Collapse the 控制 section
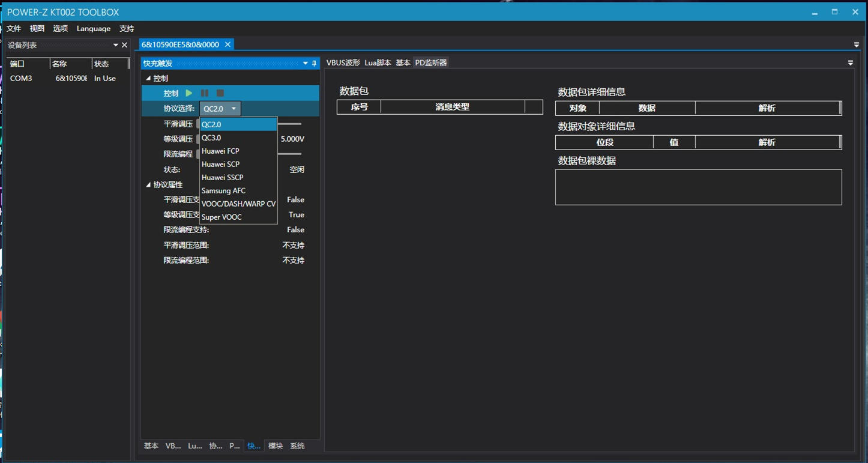Image resolution: width=868 pixels, height=463 pixels. pyautogui.click(x=148, y=78)
